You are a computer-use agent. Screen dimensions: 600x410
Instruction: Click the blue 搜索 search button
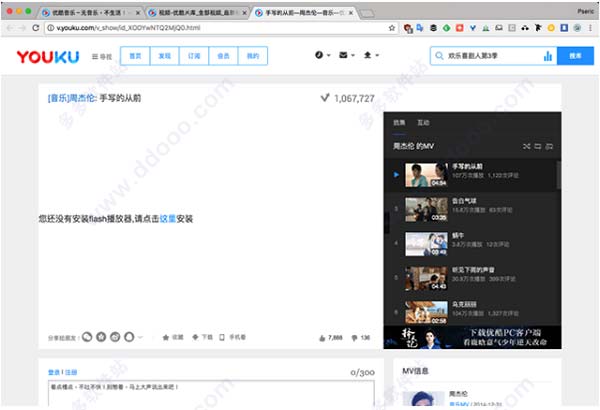[575, 56]
